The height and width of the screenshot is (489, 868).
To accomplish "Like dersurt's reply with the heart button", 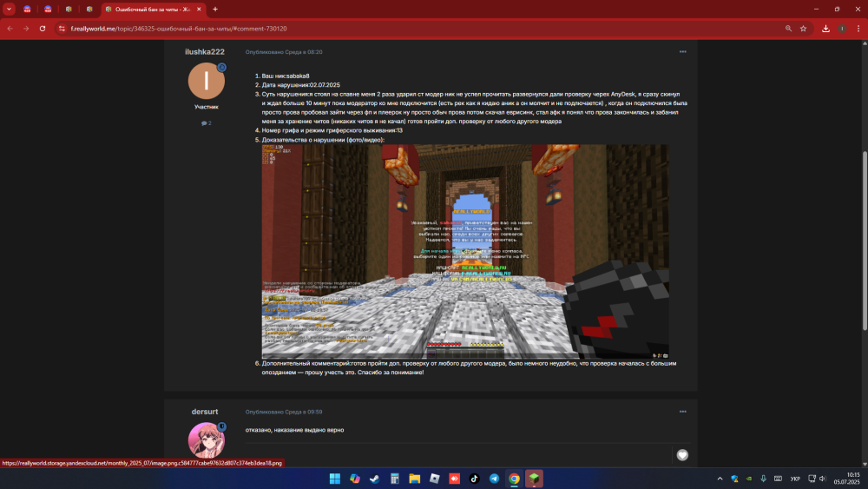I will pos(682,454).
